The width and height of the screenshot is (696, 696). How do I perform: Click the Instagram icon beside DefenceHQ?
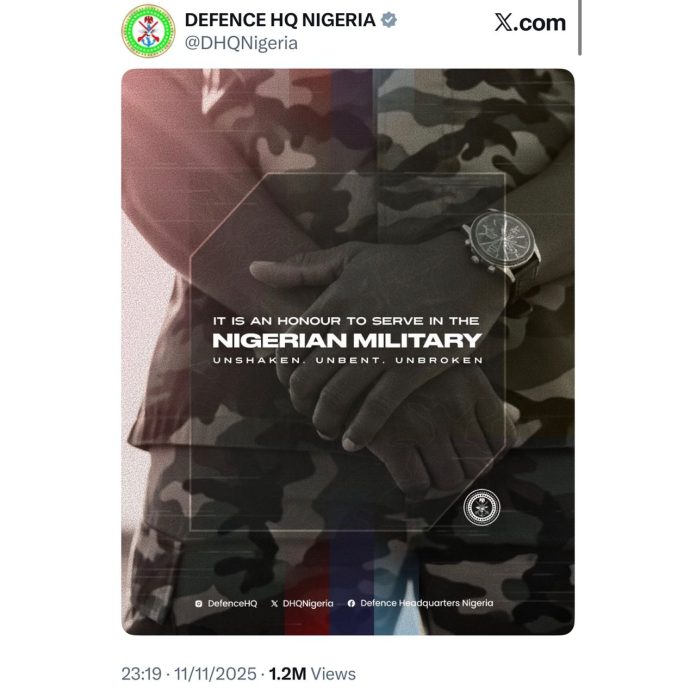coord(200,603)
